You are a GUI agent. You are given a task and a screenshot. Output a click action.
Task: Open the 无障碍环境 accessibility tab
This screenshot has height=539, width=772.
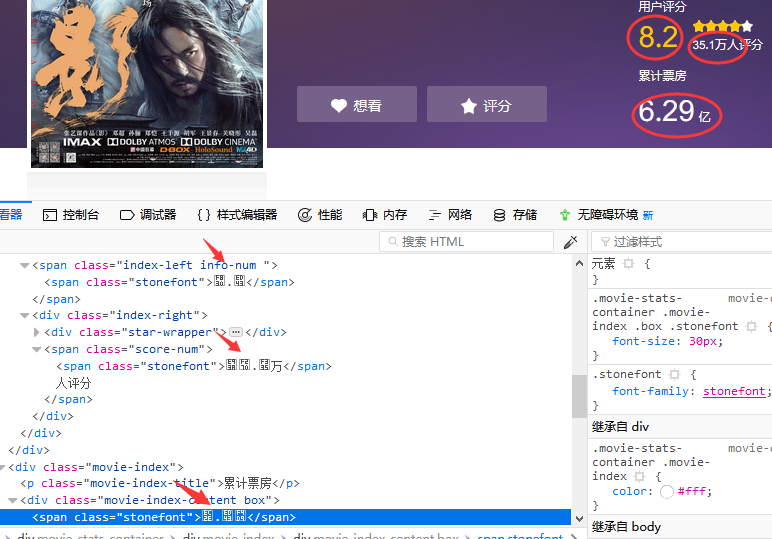pyautogui.click(x=607, y=215)
